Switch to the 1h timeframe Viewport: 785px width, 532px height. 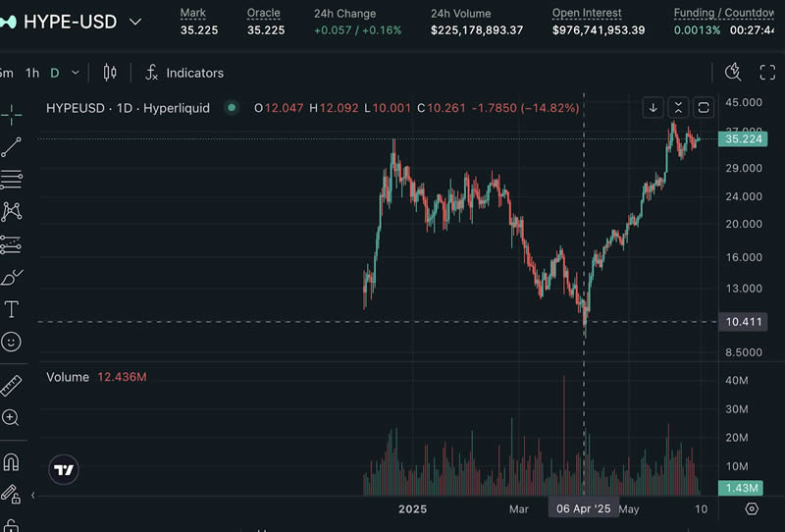tap(32, 73)
